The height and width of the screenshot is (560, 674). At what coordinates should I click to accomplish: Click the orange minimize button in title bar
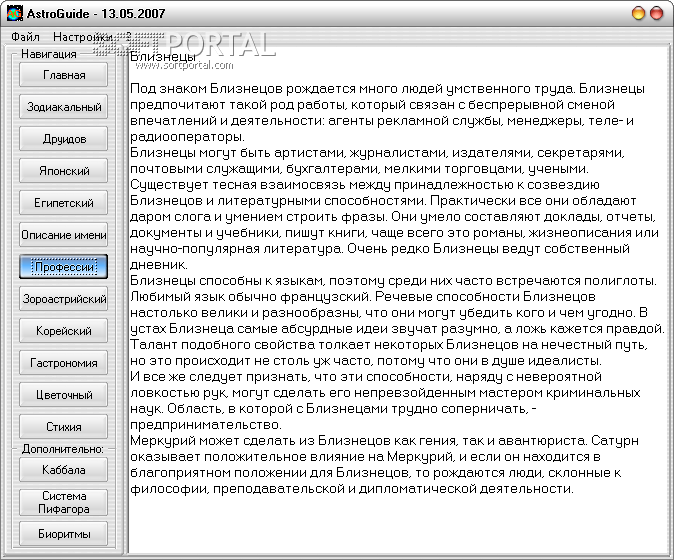pos(639,13)
